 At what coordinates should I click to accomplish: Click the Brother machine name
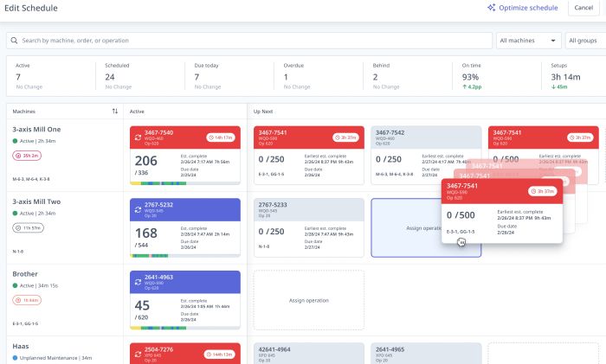coord(25,274)
